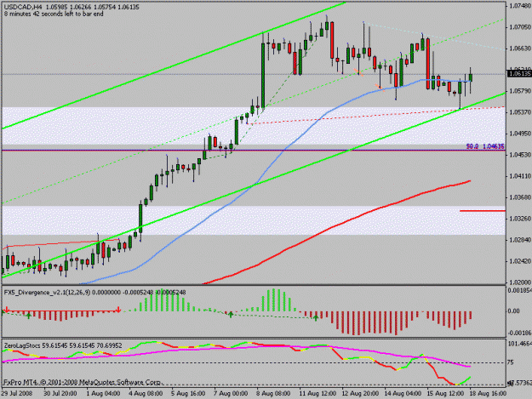The width and height of the screenshot is (532, 399).
Task: Click the 1.03260 price axis value
Action: coord(520,219)
